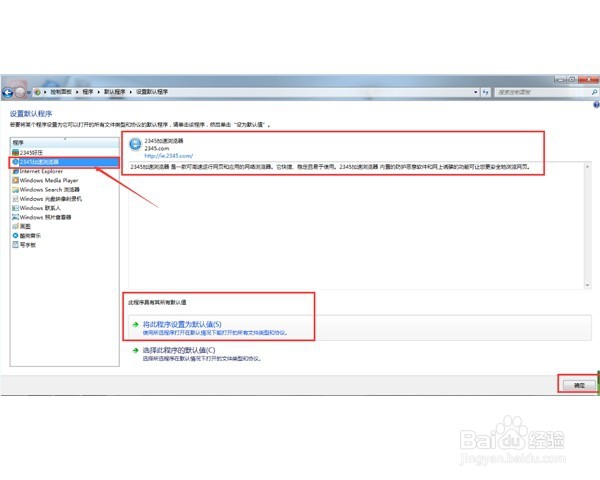Click green arrow beside 将此程序设置为默认值
Viewport: 600px width, 480px height.
(x=135, y=324)
